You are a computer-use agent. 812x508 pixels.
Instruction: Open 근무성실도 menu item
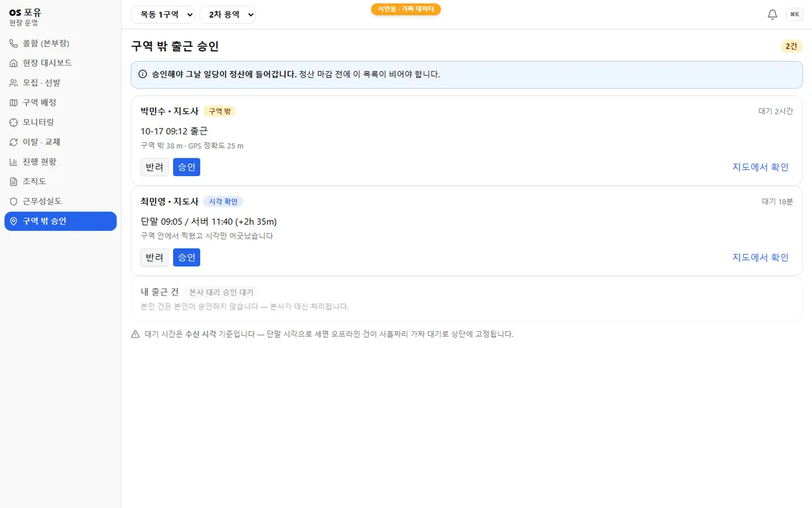point(61,201)
